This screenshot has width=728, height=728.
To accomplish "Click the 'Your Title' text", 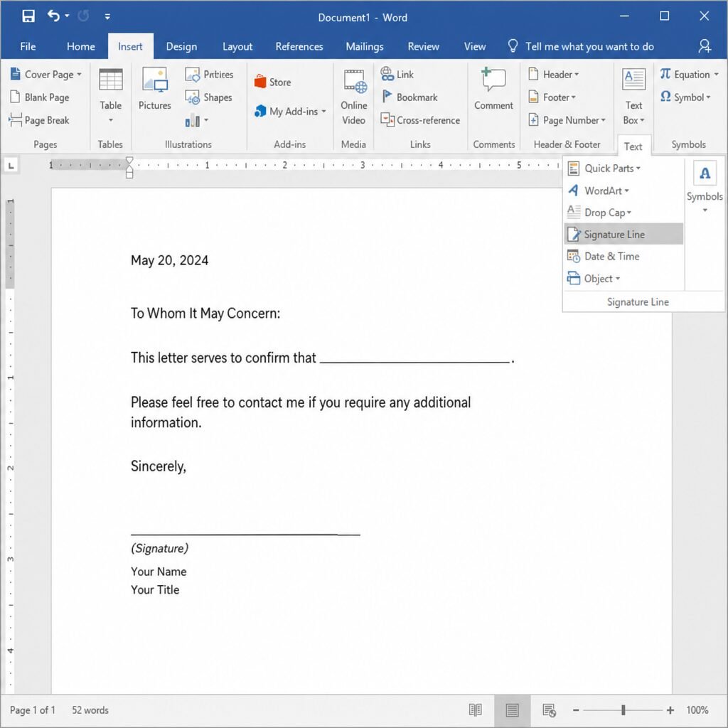I will [155, 589].
